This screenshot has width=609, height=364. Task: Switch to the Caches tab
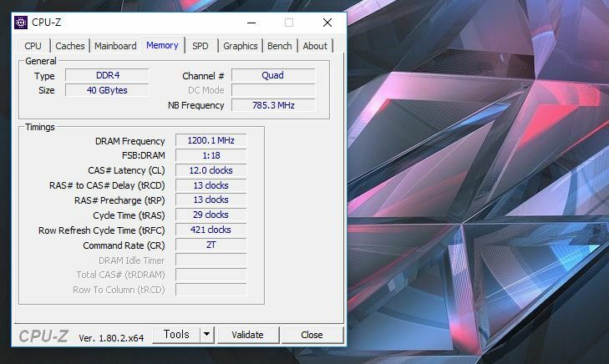(70, 46)
